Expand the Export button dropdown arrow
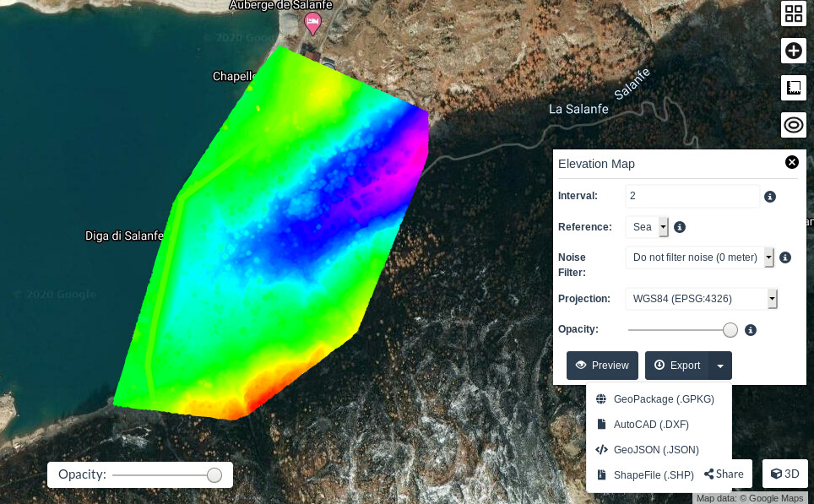The height and width of the screenshot is (504, 814). (719, 366)
